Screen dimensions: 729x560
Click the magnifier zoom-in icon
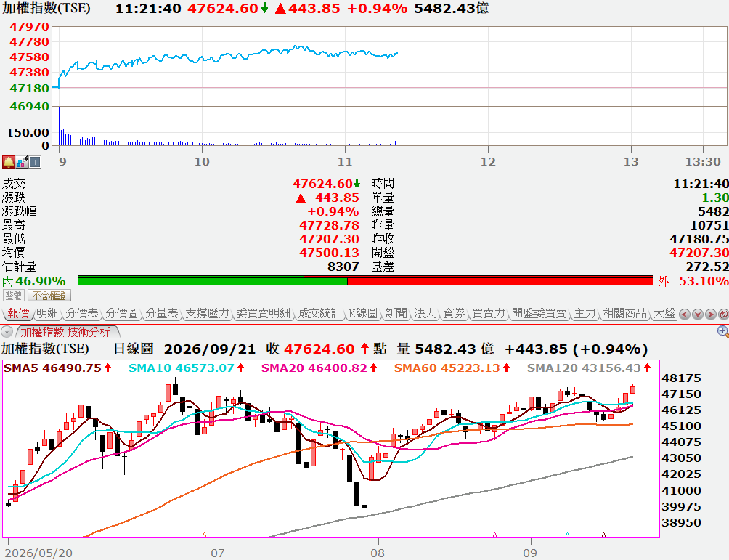tap(722, 331)
